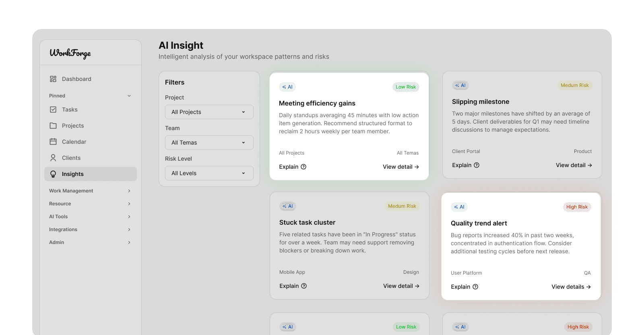Image resolution: width=644 pixels, height=335 pixels.
Task: Click AI badge on Quality trend alert card
Action: pos(459,207)
